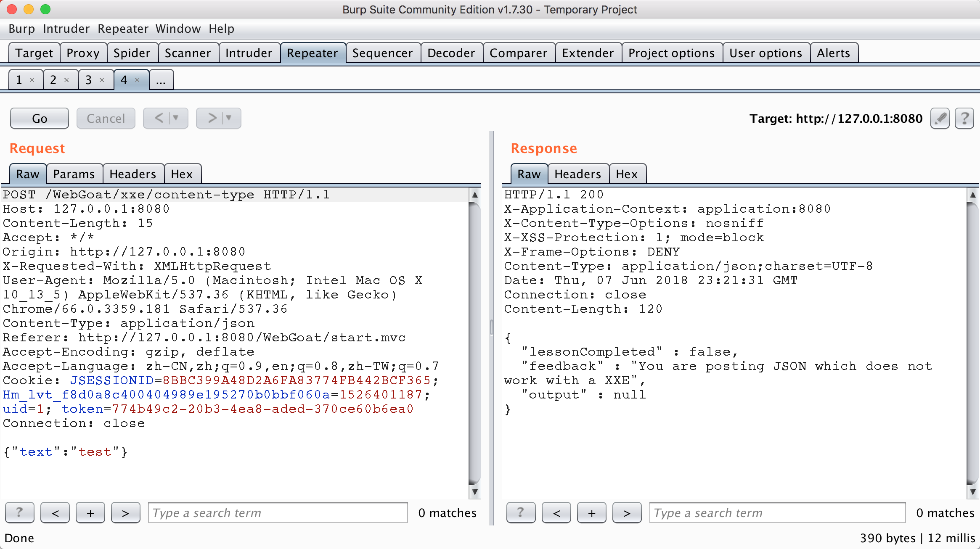Send the request with Go button
Screen dimensions: 980x549
click(x=40, y=118)
